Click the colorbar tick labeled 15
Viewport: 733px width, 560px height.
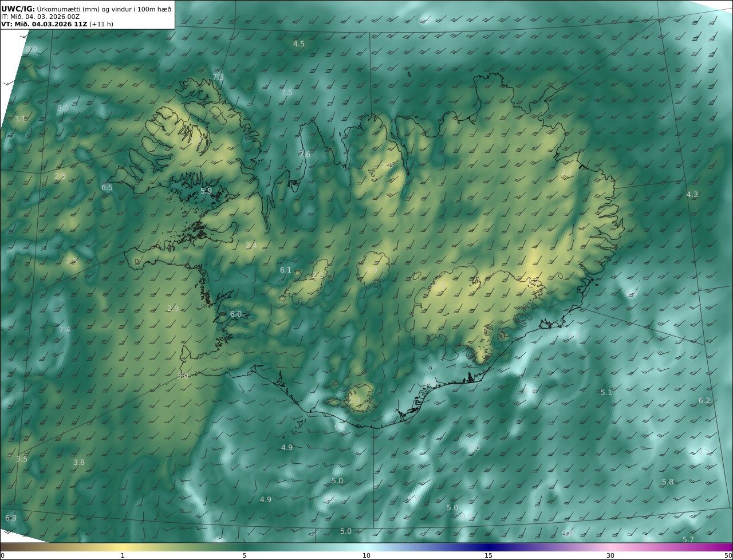488,555
